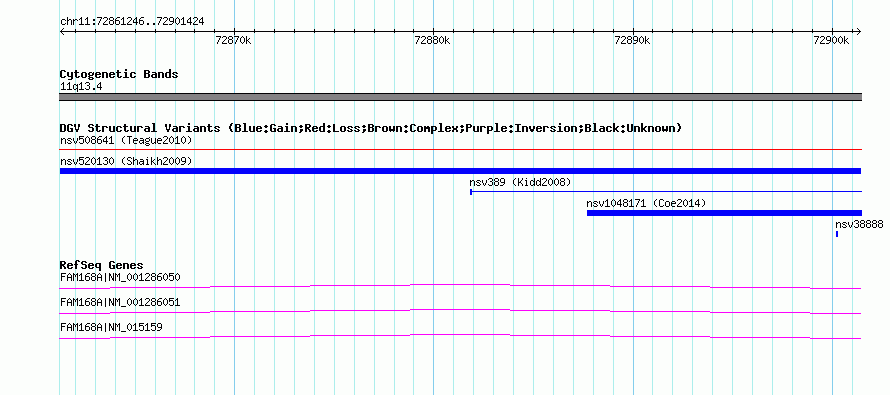890x395 pixels.
Task: Click the magenta FAM168A NM_015159 transcript line
Action: (460, 337)
